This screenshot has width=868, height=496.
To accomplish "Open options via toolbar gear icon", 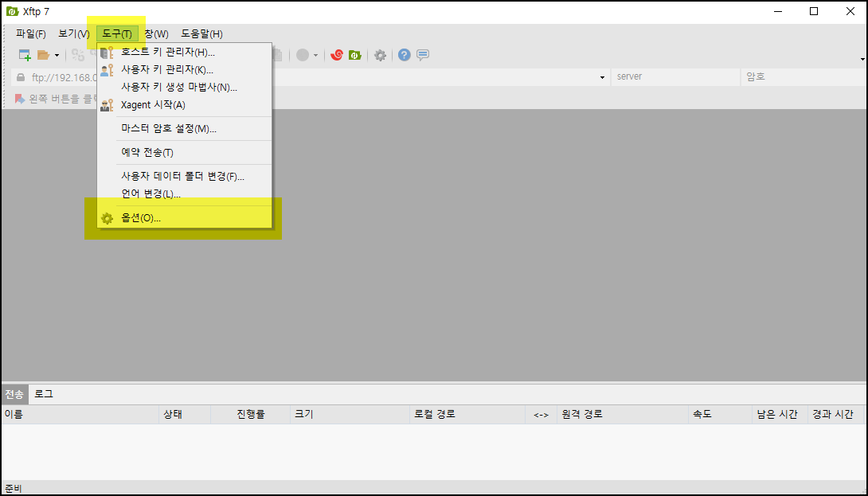I will [x=380, y=55].
